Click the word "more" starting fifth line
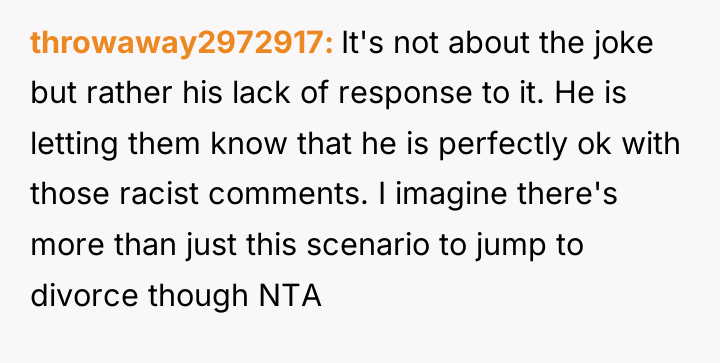This screenshot has height=363, width=720. [68, 246]
